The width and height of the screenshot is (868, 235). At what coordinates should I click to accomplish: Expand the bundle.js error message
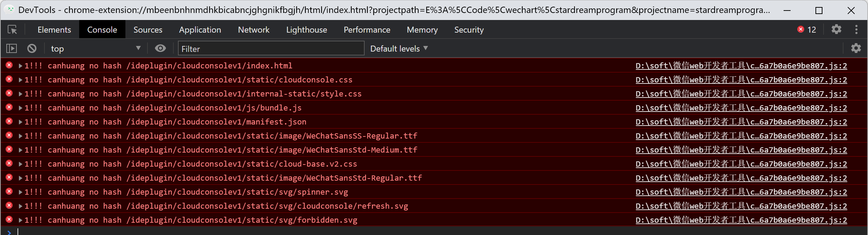(20, 108)
